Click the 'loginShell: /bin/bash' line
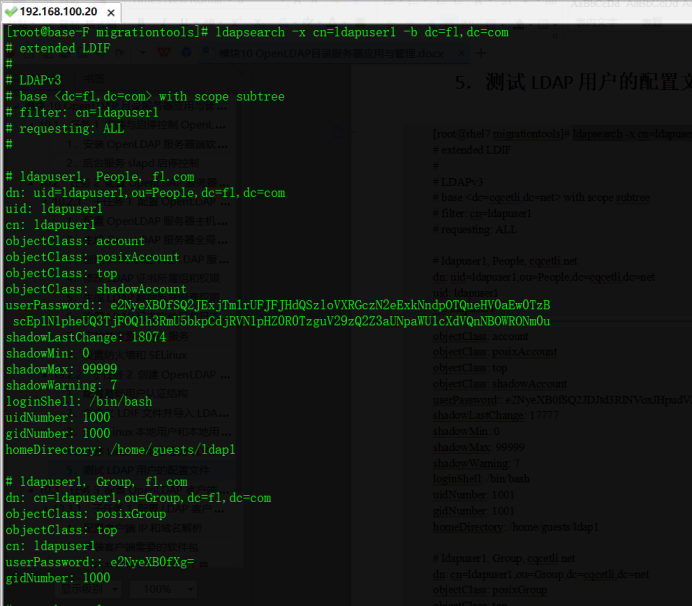Screen dimensions: 692x606 (x=79, y=401)
